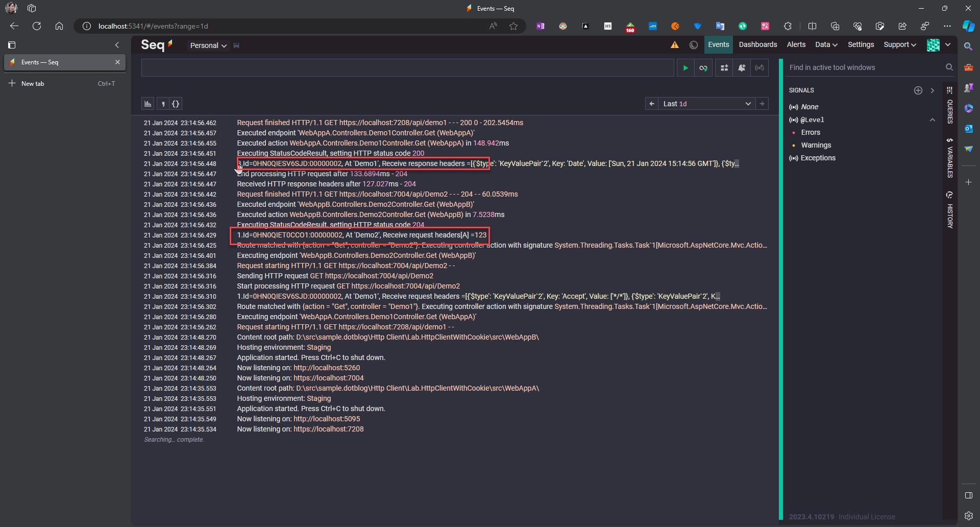Click the bar chart histogram icon
980x527 pixels.
pyautogui.click(x=148, y=104)
